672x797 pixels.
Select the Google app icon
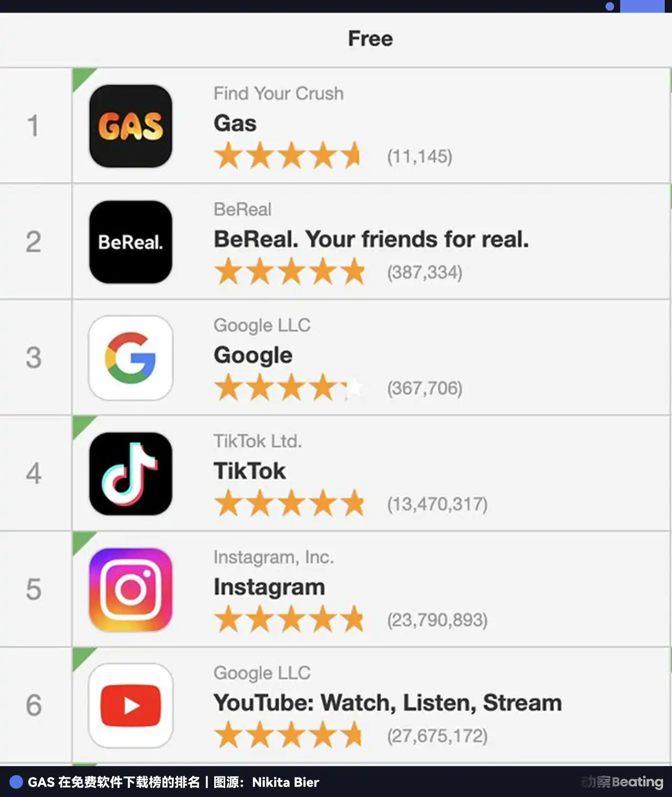click(131, 358)
